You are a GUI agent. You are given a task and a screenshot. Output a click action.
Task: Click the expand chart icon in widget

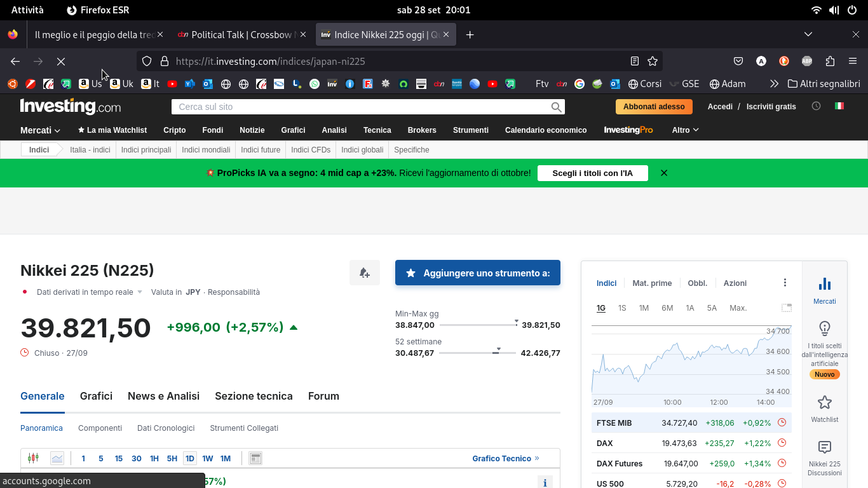click(787, 308)
